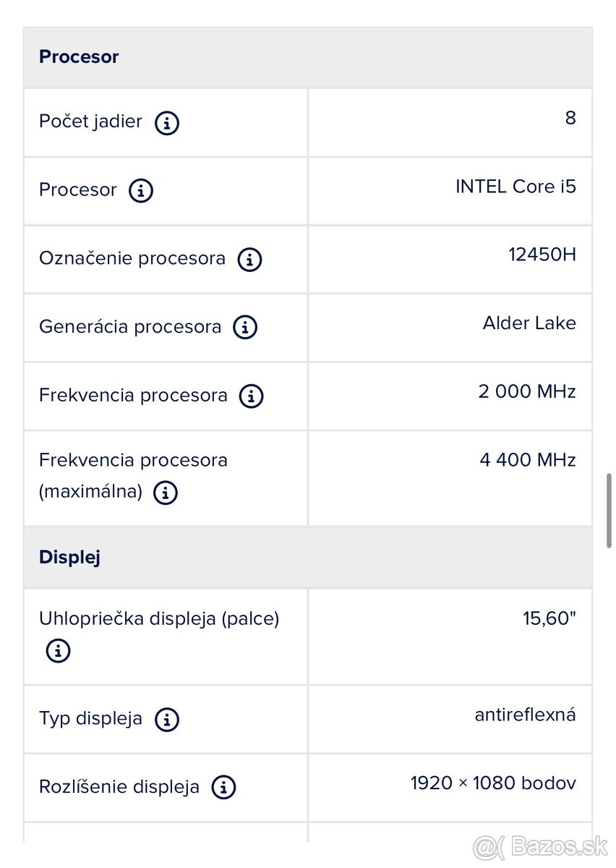Click info icon next to Počet jadier
This screenshot has width=616, height=868.
pyautogui.click(x=167, y=123)
